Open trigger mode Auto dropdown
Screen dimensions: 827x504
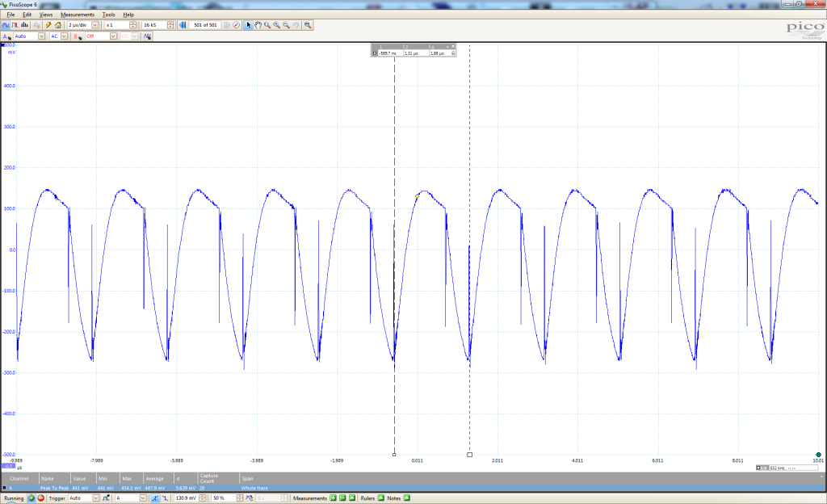95,498
